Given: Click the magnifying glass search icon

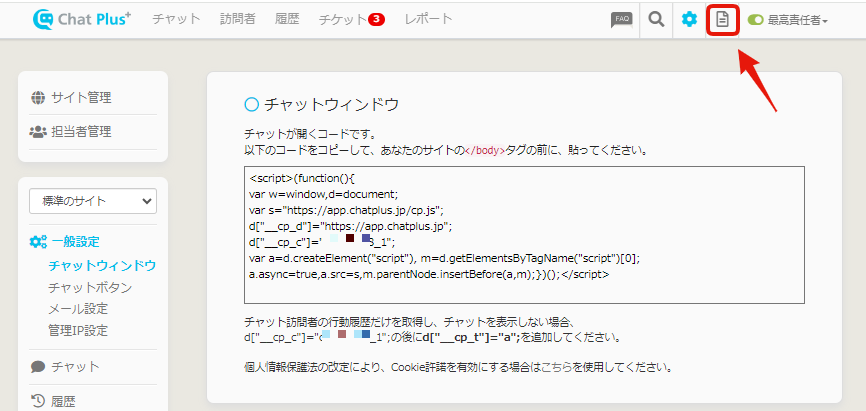Looking at the screenshot, I should [656, 19].
